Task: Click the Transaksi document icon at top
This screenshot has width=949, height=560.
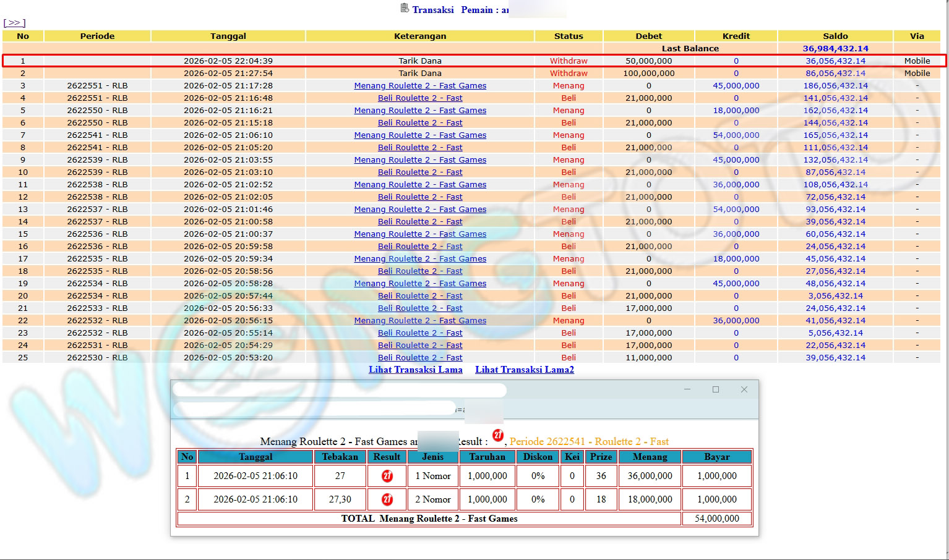Action: [405, 8]
